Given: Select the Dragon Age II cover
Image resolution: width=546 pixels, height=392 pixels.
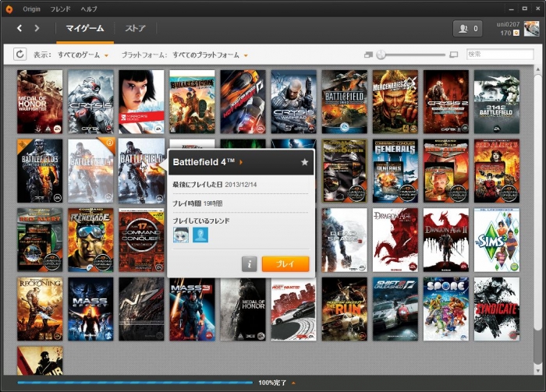Looking at the screenshot, I should tap(446, 240).
